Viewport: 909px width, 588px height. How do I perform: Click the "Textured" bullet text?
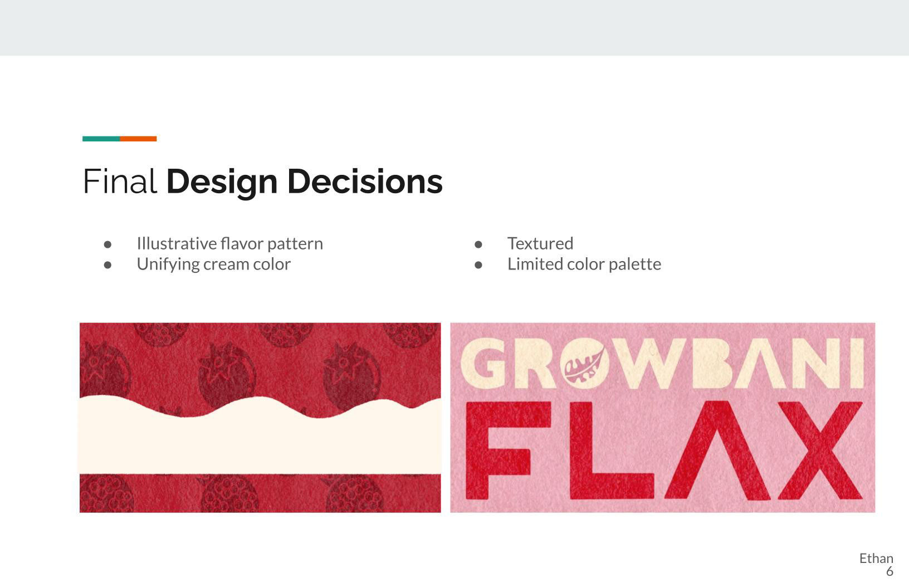[540, 243]
